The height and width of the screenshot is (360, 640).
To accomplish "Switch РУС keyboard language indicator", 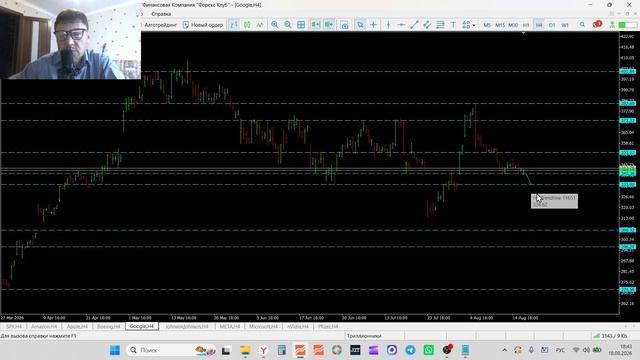I will 560,350.
